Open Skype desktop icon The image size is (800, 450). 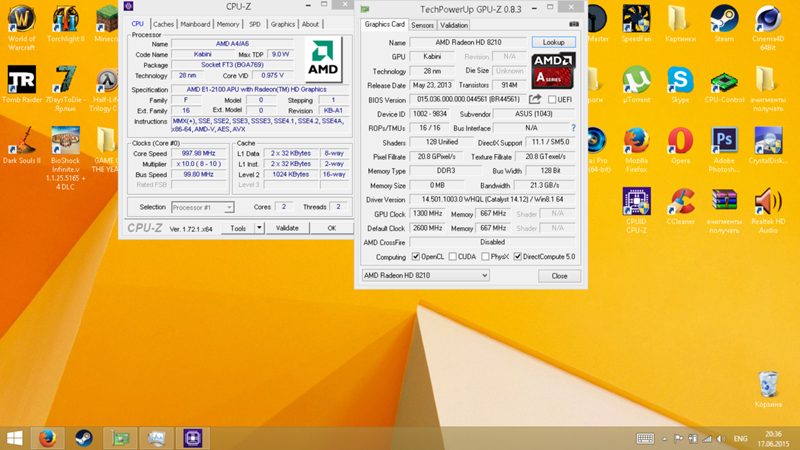click(x=680, y=85)
